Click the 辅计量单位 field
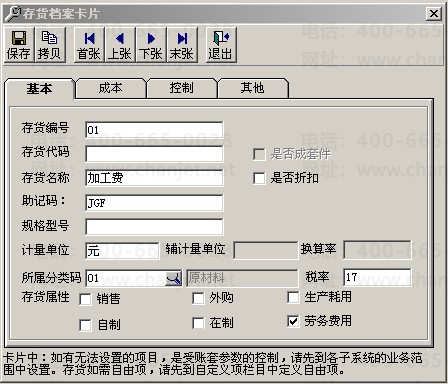The width and height of the screenshot is (448, 384). click(266, 250)
